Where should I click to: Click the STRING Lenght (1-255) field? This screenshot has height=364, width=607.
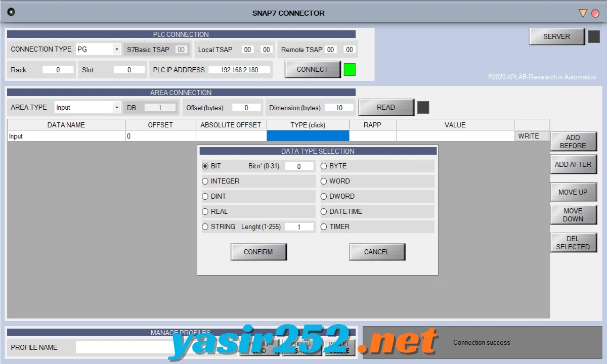coord(299,227)
